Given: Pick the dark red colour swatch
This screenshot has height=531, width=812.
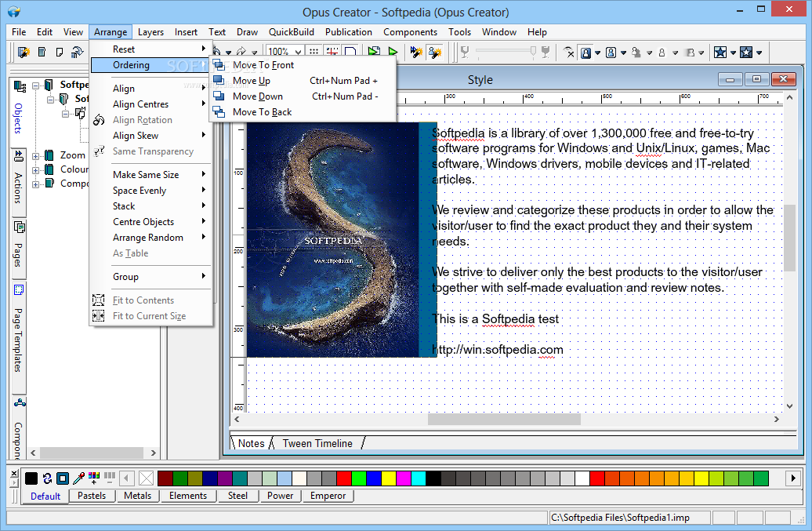Looking at the screenshot, I should pos(165,478).
